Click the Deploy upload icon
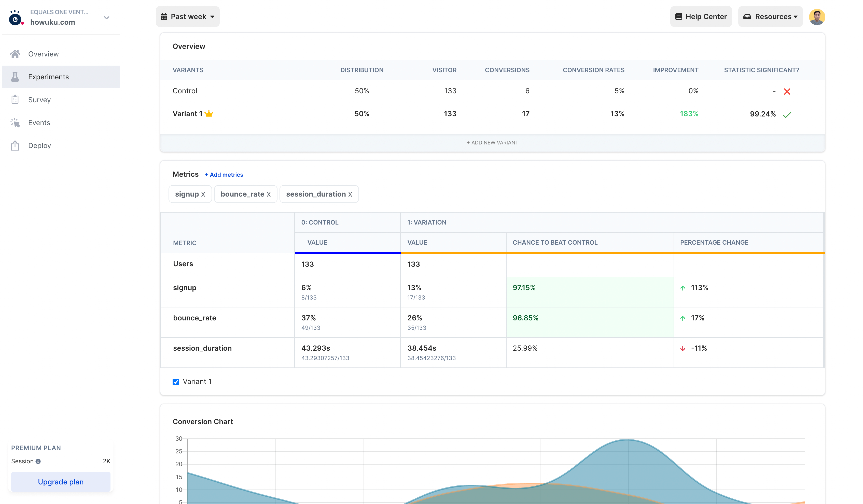Image resolution: width=863 pixels, height=504 pixels. pyautogui.click(x=15, y=145)
